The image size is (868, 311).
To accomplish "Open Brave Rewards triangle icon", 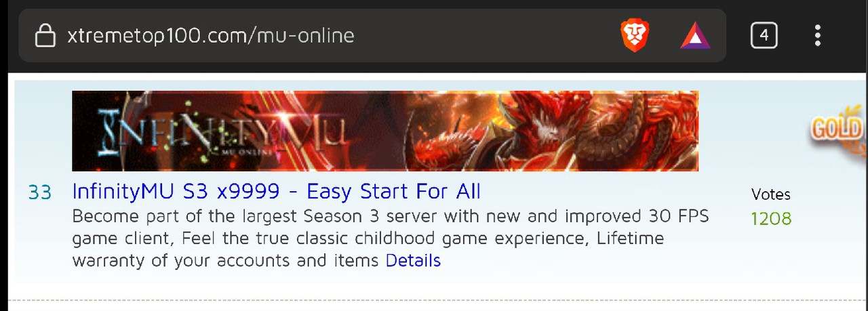I will tap(695, 35).
